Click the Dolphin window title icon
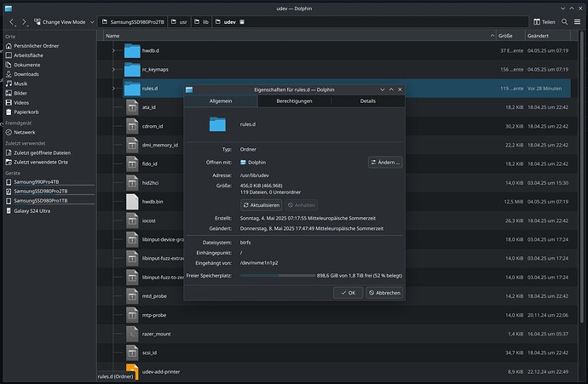The image size is (588, 384). coord(9,9)
